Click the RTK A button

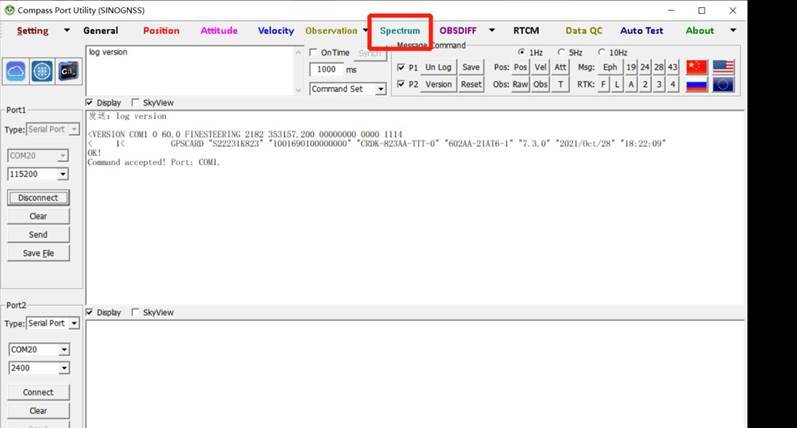631,84
